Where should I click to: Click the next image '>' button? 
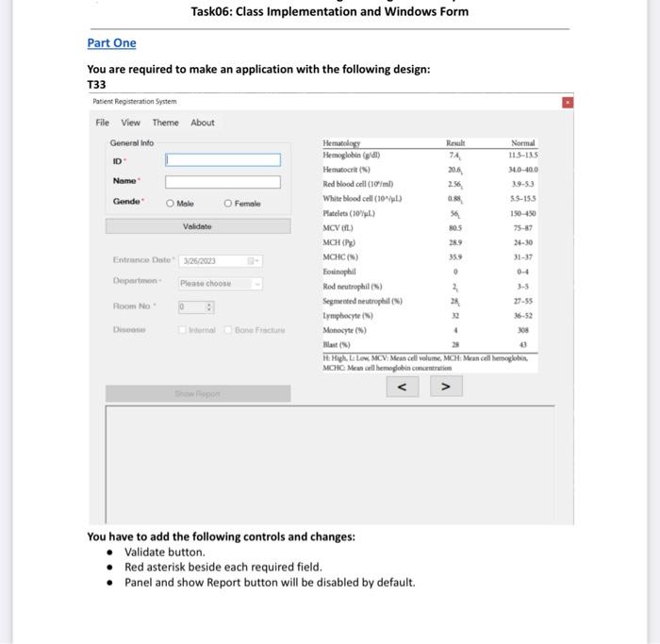pos(446,386)
